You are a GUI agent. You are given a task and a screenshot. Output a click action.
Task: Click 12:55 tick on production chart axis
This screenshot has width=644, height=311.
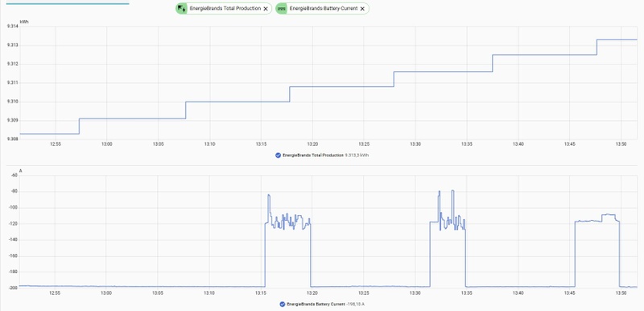point(55,144)
